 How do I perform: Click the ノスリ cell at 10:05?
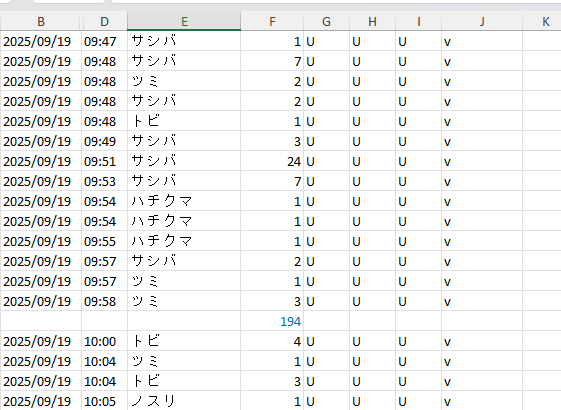(x=184, y=401)
